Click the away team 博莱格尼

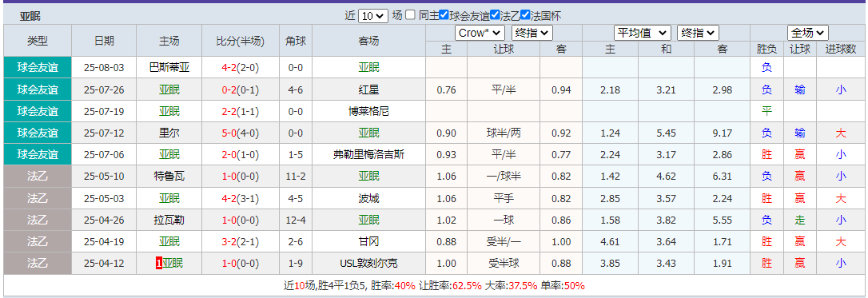click(368, 112)
